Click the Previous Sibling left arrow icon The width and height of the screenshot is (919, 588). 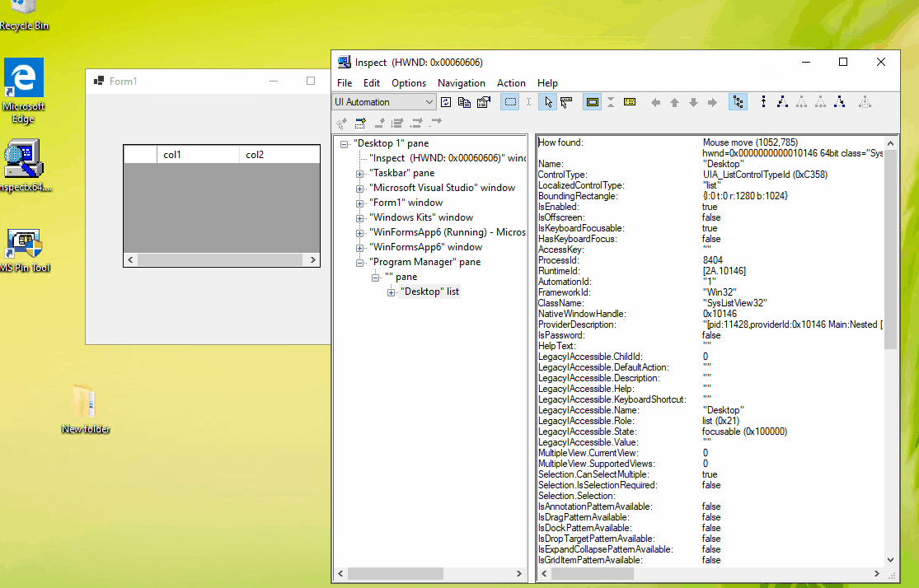pyautogui.click(x=655, y=101)
